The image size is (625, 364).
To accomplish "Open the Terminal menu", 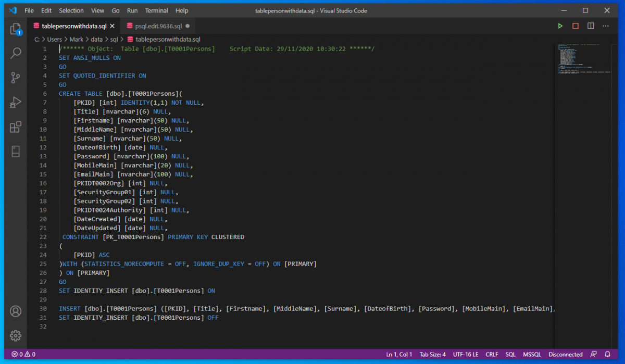I will [156, 10].
